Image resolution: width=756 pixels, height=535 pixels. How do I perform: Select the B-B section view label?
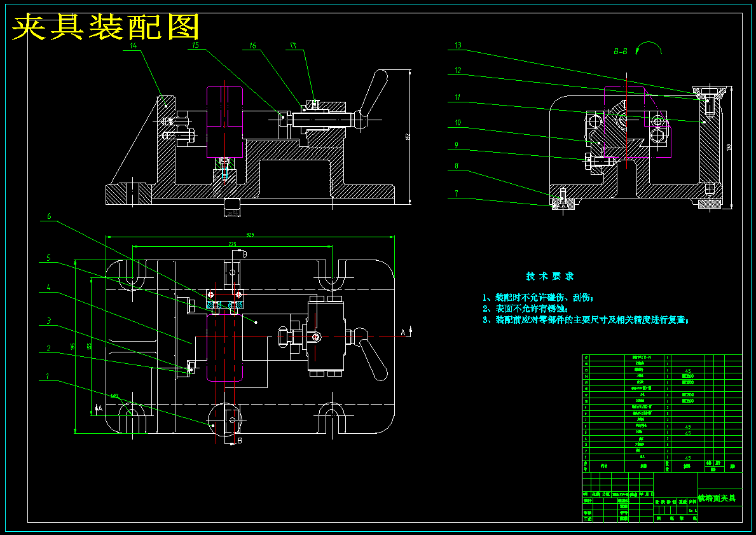[621, 51]
